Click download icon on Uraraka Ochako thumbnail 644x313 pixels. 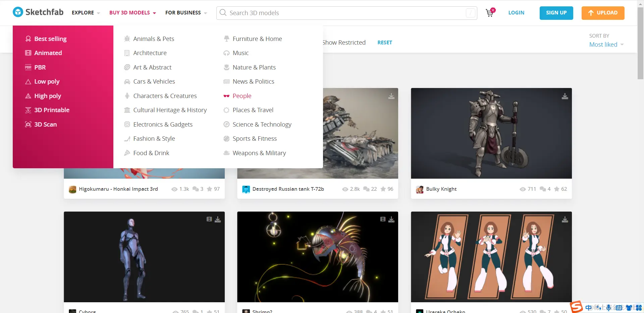pyautogui.click(x=565, y=219)
